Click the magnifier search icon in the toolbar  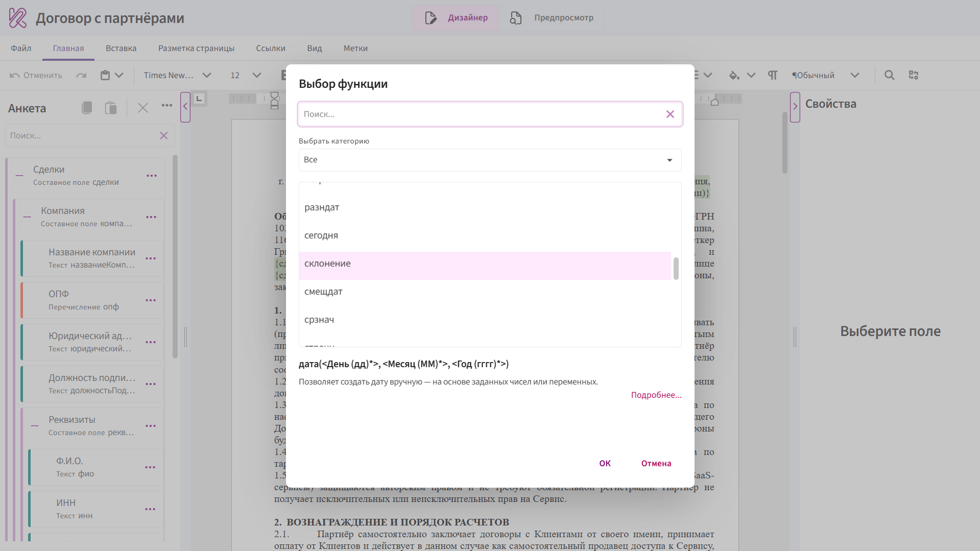[x=889, y=76]
